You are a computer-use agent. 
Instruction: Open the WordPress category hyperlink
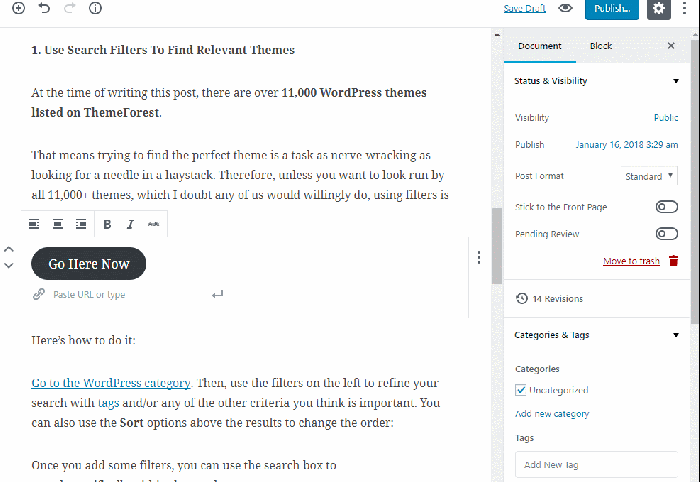(x=111, y=382)
